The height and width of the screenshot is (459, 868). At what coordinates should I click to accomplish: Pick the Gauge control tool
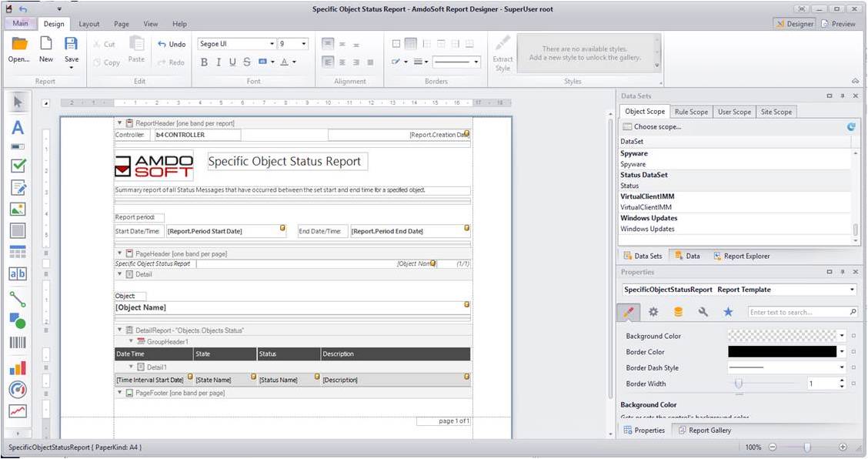coord(18,390)
